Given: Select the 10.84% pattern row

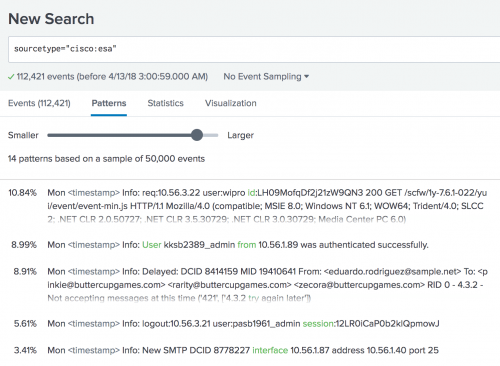Looking at the screenshot, I should pyautogui.click(x=250, y=206).
